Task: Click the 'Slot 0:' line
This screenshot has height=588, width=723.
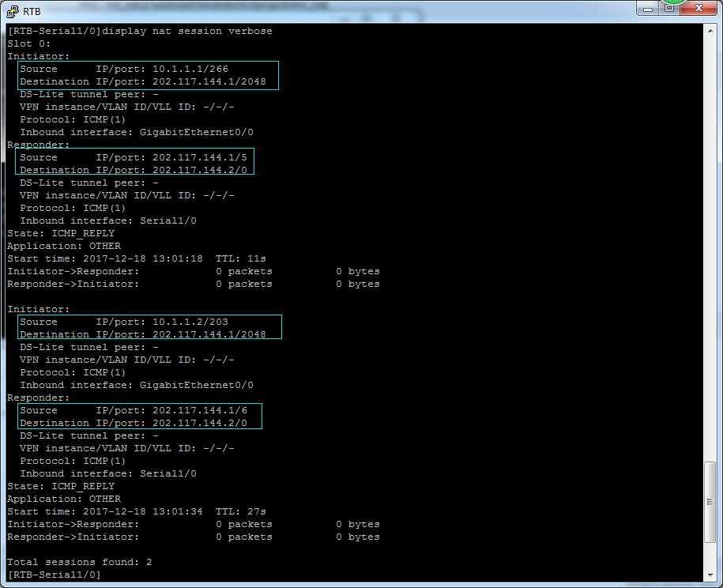Action: coord(28,43)
